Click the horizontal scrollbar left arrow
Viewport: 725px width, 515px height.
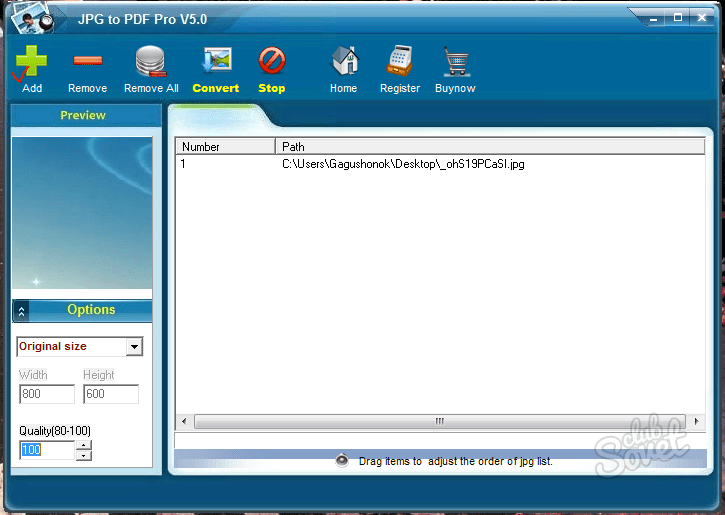[x=184, y=421]
